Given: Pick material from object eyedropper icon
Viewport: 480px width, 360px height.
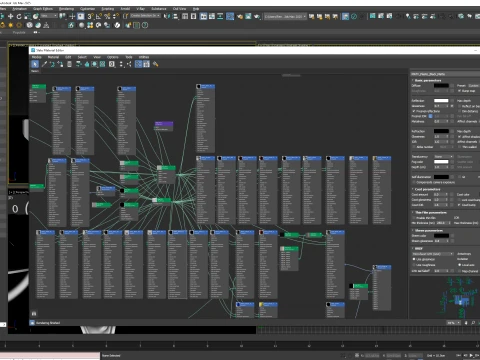Looking at the screenshot, I should [x=44, y=64].
